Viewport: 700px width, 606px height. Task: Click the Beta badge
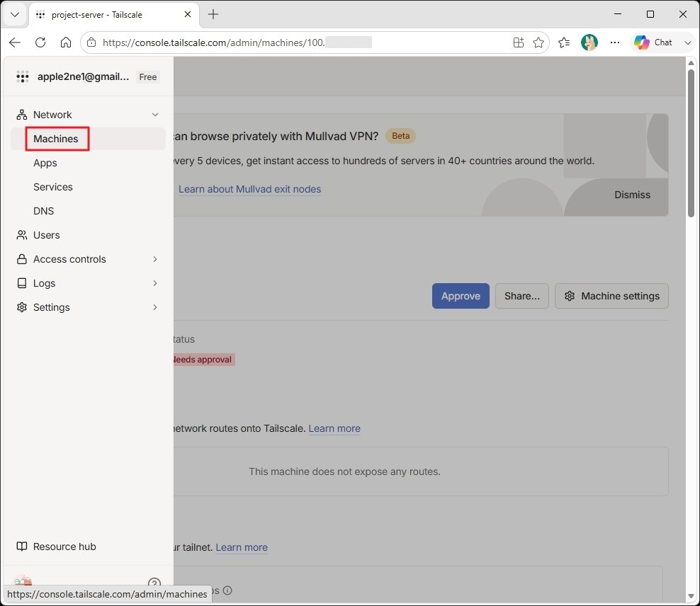400,135
